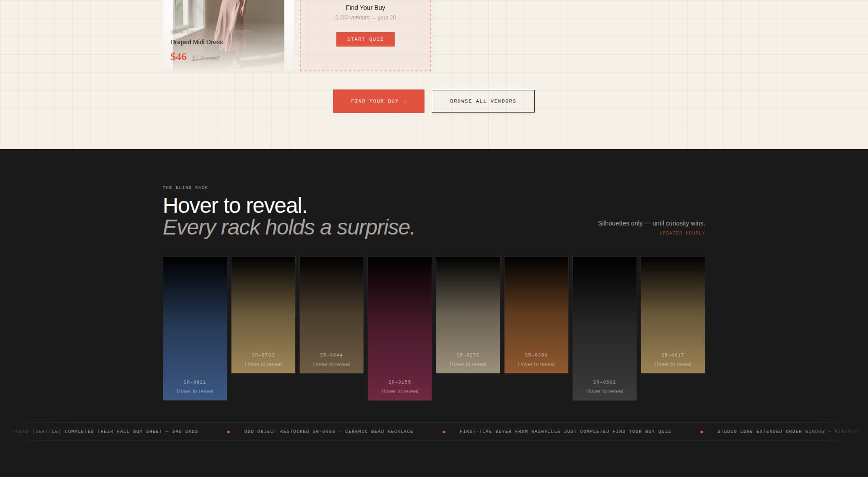868x488 pixels.
Task: Click the orange rack card SR-0390
Action: (536, 315)
